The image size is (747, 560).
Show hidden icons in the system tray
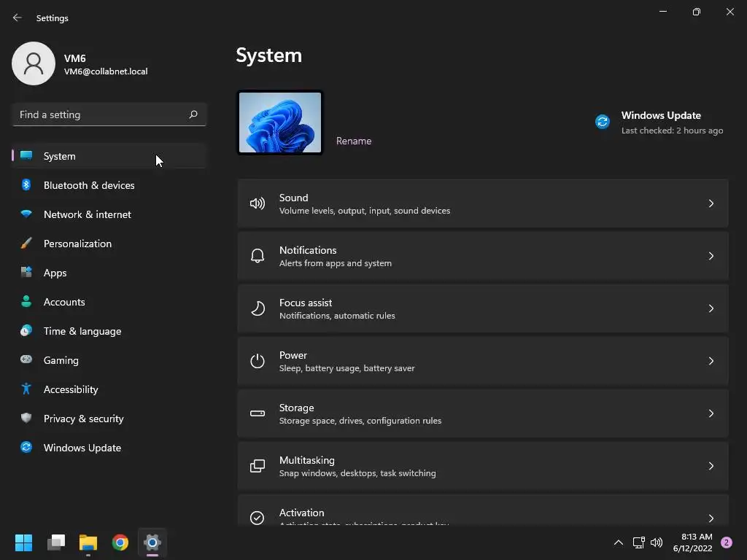click(619, 542)
